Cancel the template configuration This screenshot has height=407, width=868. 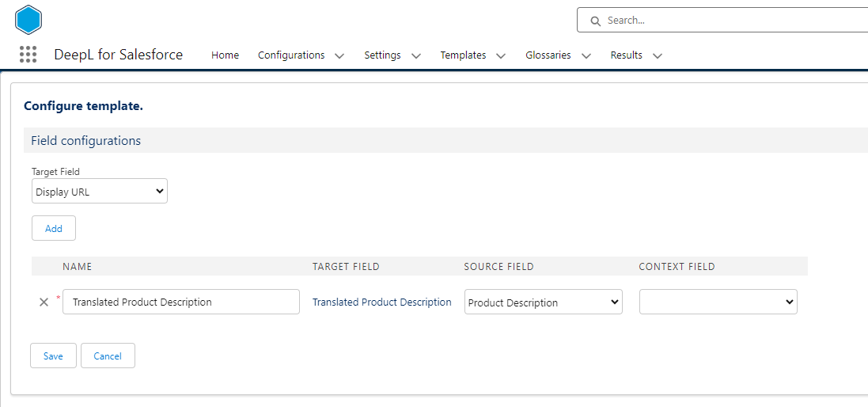click(x=108, y=356)
